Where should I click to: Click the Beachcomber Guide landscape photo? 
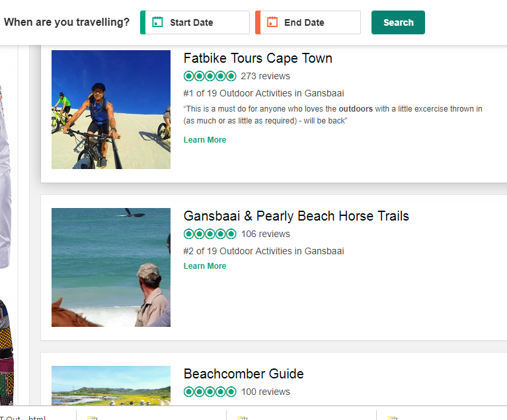coord(111,386)
